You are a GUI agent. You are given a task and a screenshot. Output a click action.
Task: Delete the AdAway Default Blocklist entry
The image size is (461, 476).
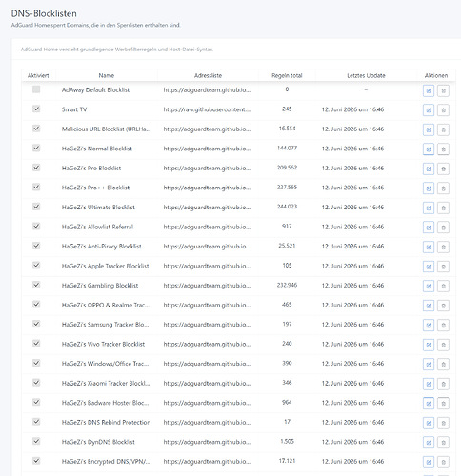pyautogui.click(x=443, y=90)
